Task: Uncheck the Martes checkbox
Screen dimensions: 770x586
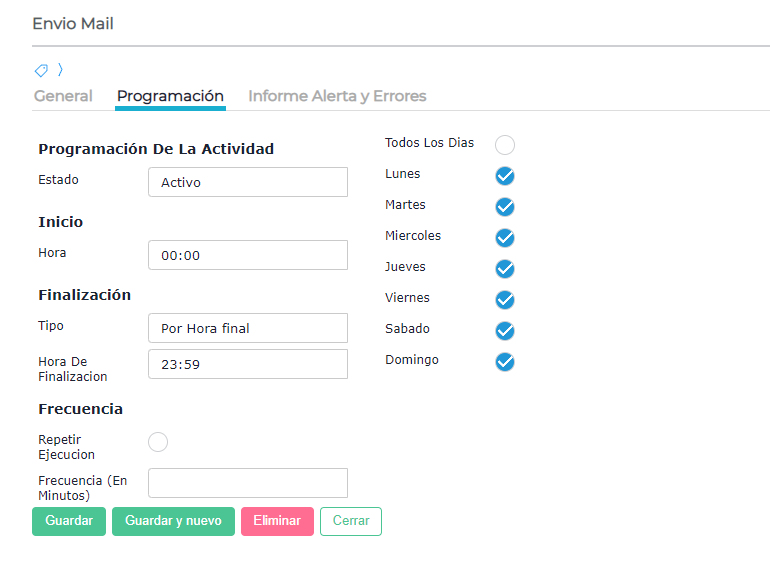Action: (x=505, y=207)
